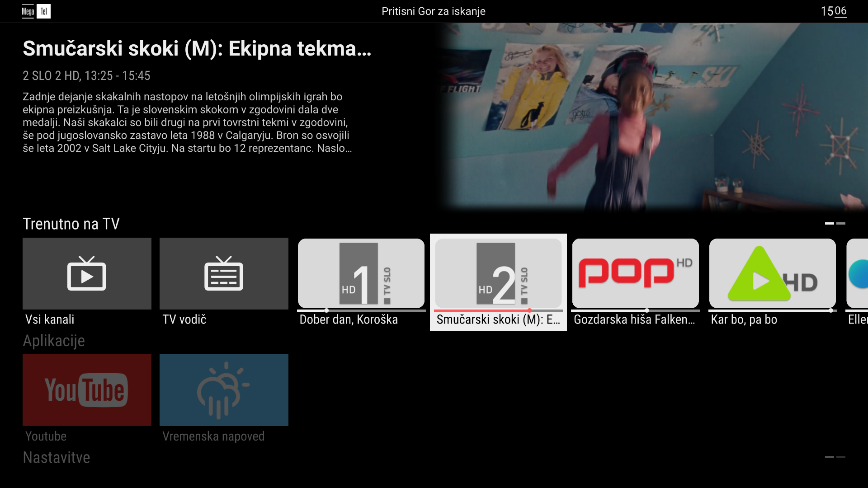Click the red progress bar under SLO 2

click(x=481, y=310)
